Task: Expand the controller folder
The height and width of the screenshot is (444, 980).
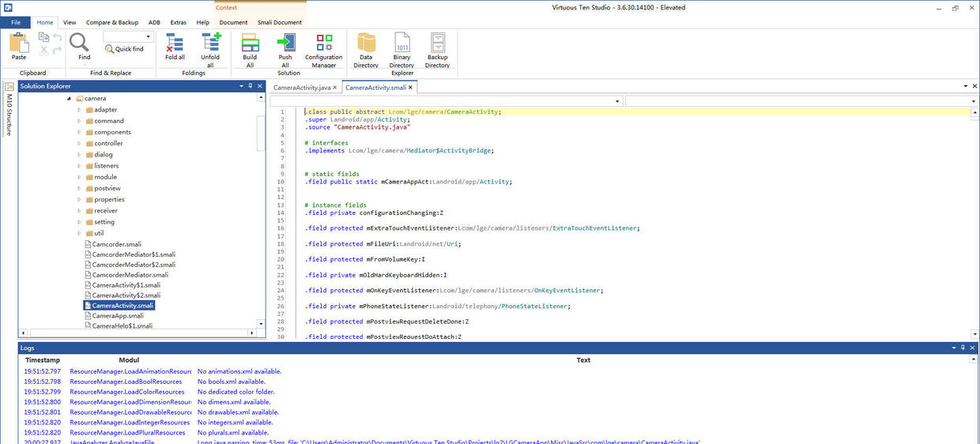Action: click(79, 143)
